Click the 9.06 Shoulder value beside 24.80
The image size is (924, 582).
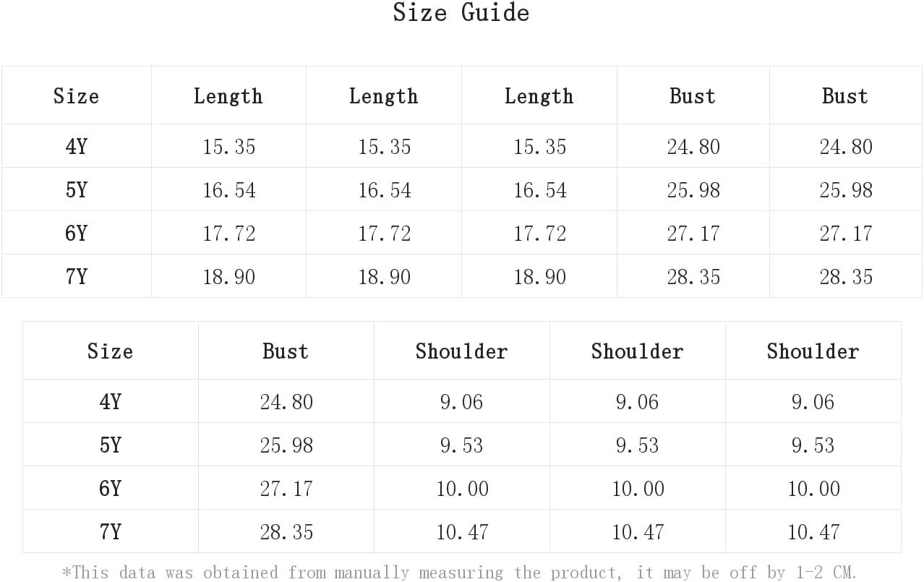(x=461, y=401)
